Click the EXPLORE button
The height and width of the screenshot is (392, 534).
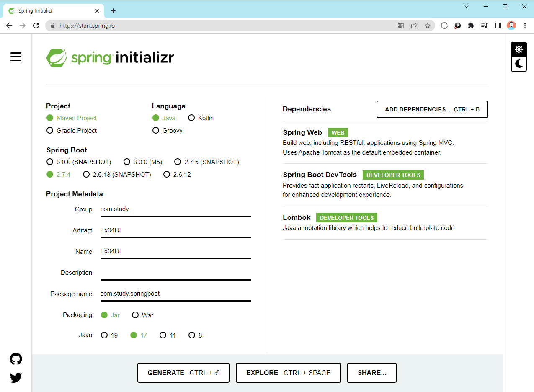(288, 373)
